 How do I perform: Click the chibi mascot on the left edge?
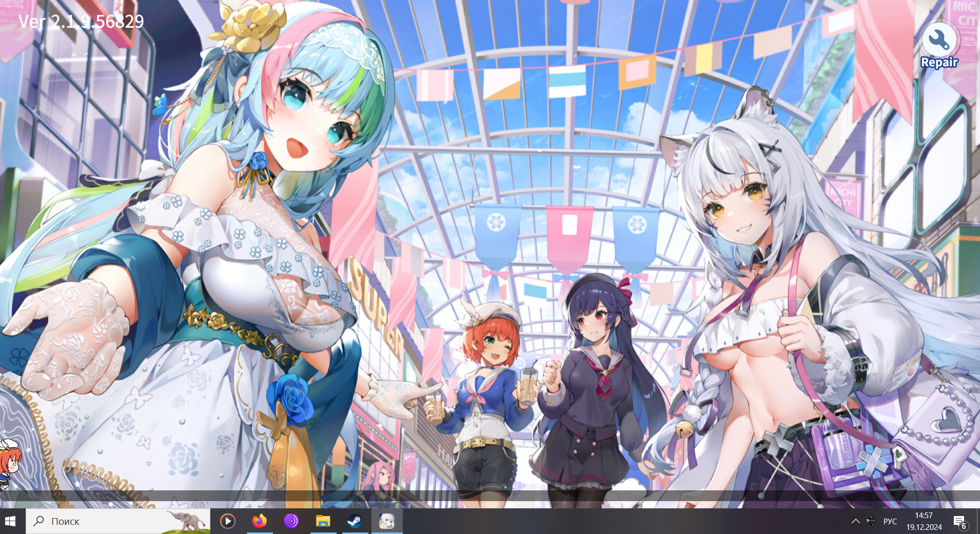[x=9, y=465]
